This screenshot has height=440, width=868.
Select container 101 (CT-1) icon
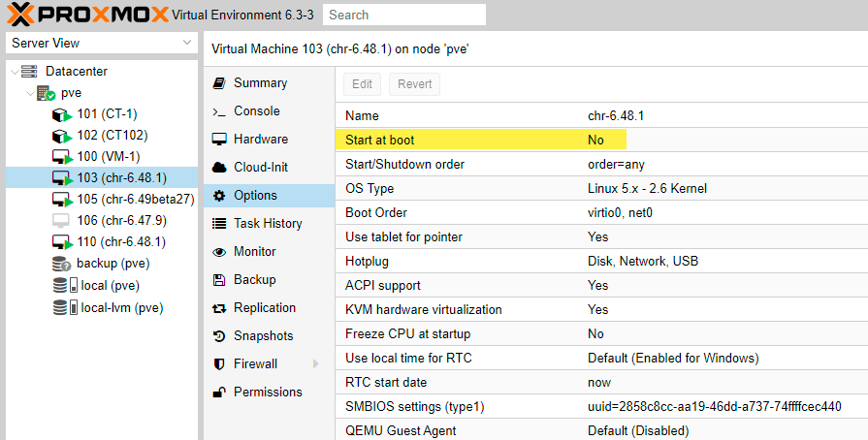coord(62,114)
